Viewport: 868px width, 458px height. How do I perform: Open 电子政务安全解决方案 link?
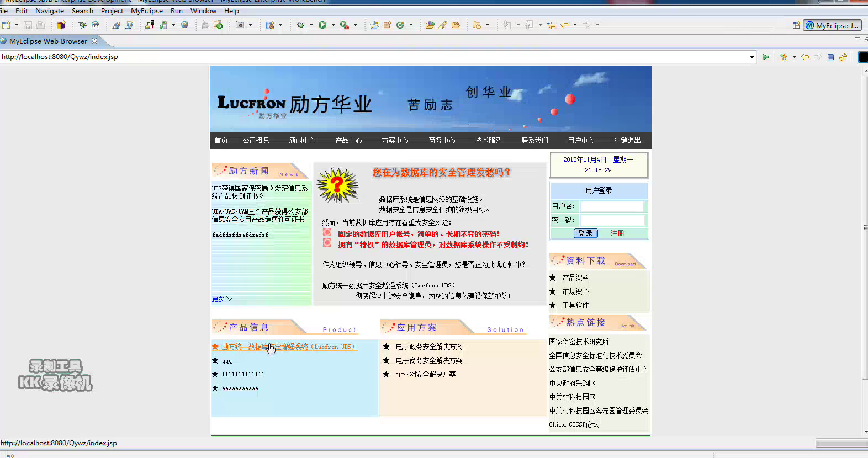point(429,347)
